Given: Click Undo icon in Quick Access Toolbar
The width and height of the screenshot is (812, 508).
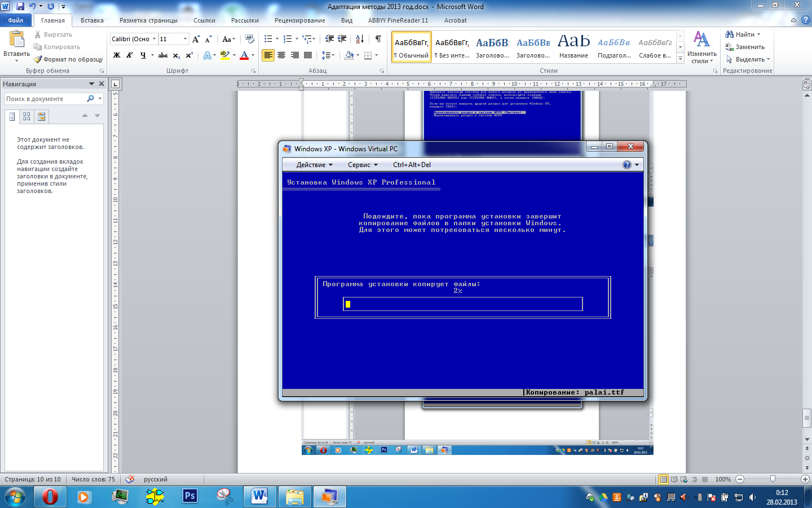Looking at the screenshot, I should [32, 6].
